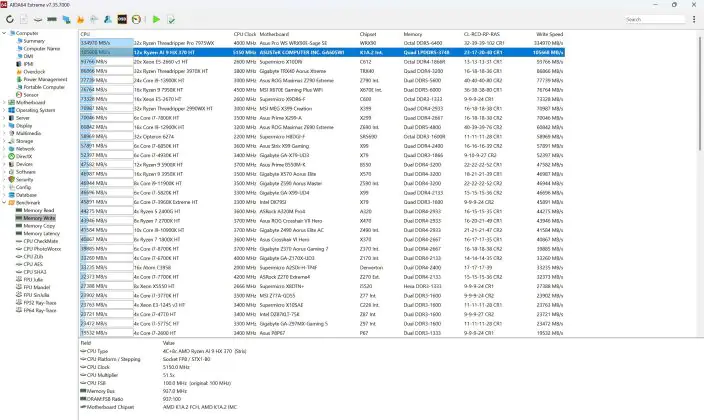Click the Operating System Windows icon
704x420 pixels.
[12, 110]
